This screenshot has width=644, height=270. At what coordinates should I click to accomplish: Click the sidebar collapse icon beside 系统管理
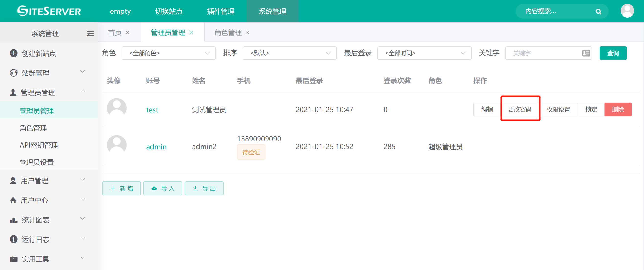[x=90, y=33]
